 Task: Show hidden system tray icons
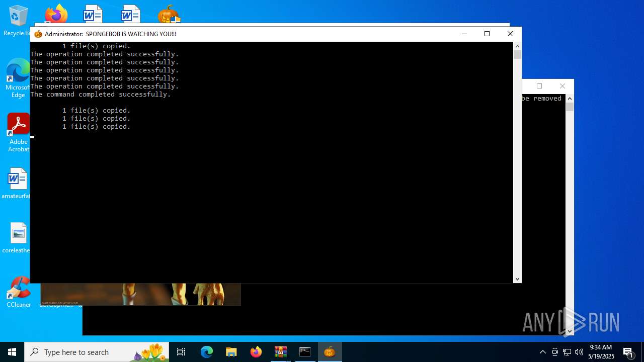pyautogui.click(x=543, y=352)
